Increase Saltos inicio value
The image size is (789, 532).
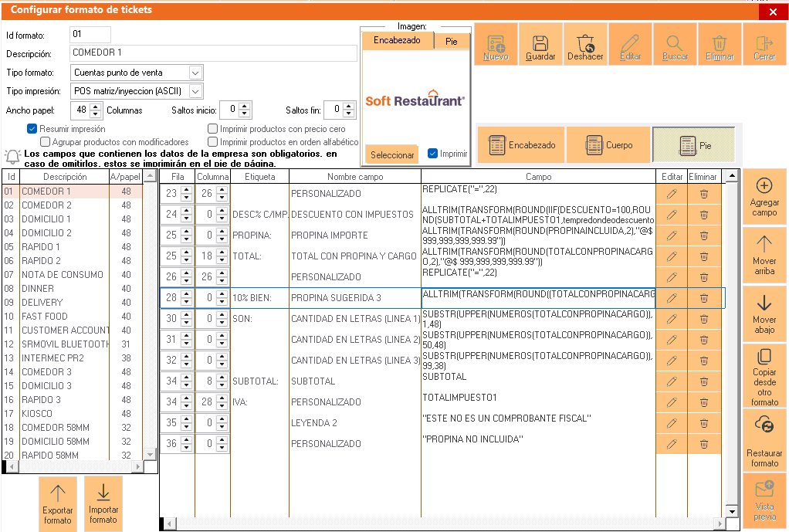click(245, 107)
